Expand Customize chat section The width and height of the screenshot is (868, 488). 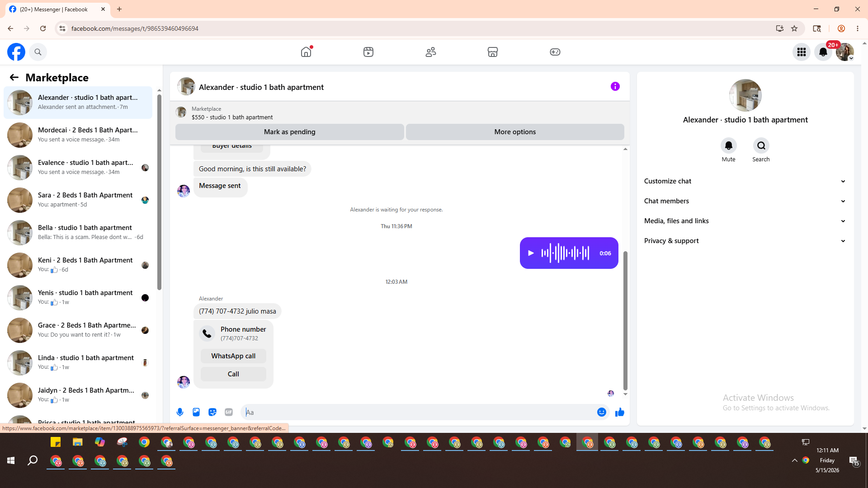point(745,181)
